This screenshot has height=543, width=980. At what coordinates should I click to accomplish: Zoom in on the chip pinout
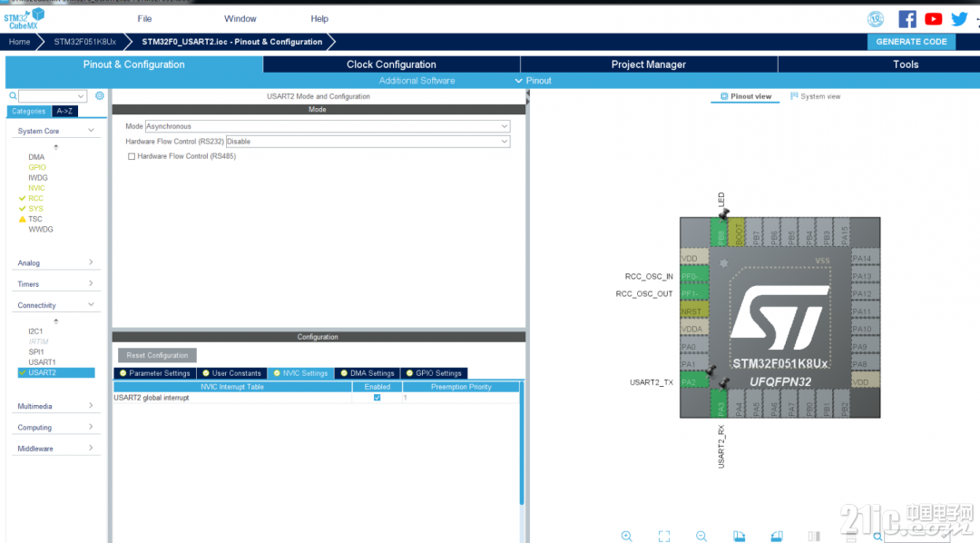[x=626, y=536]
